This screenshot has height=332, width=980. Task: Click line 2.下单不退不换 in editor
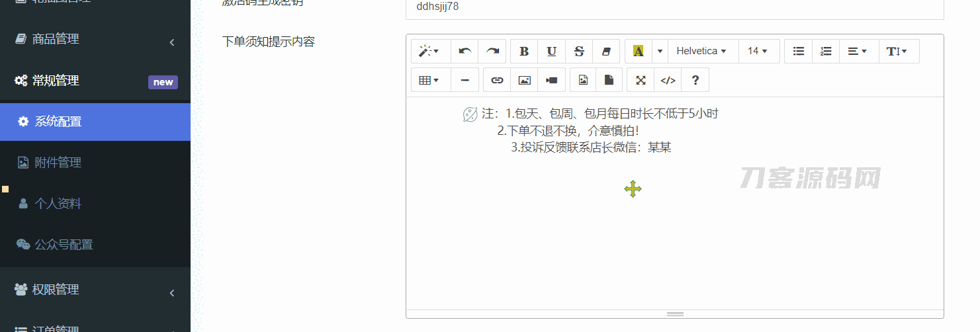(x=568, y=131)
